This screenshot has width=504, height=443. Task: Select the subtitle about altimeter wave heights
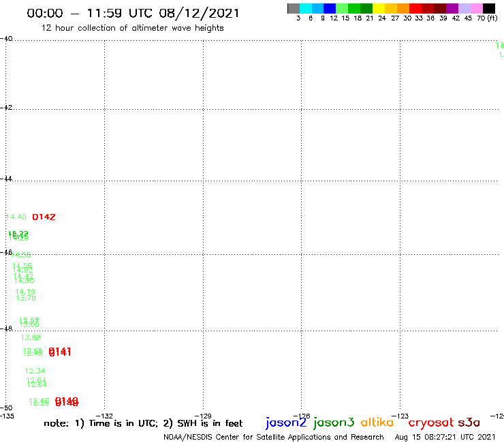(132, 28)
